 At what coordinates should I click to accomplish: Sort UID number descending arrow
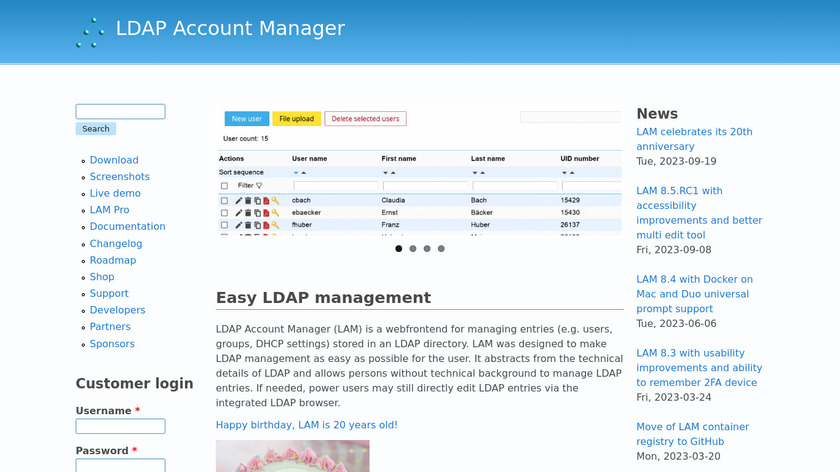pyautogui.click(x=564, y=173)
